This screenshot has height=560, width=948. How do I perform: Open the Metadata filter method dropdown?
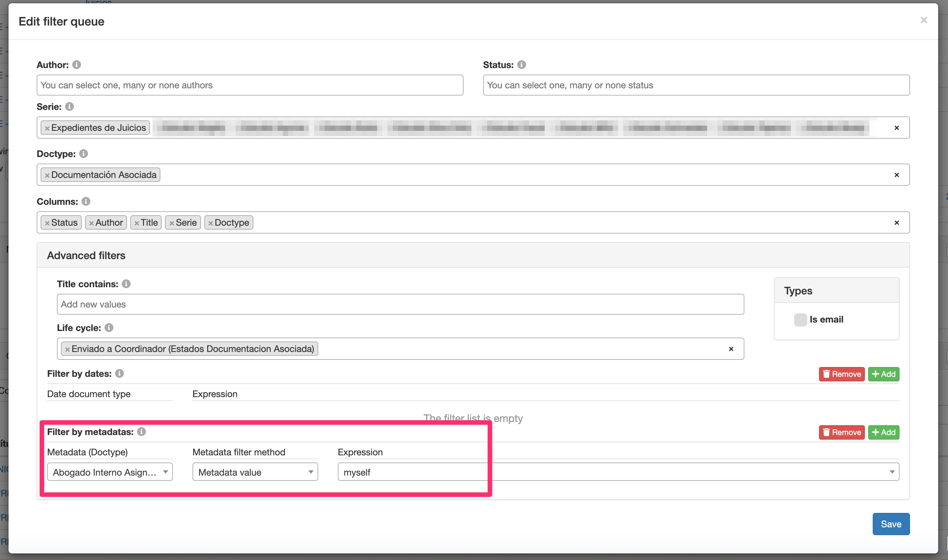coord(255,472)
